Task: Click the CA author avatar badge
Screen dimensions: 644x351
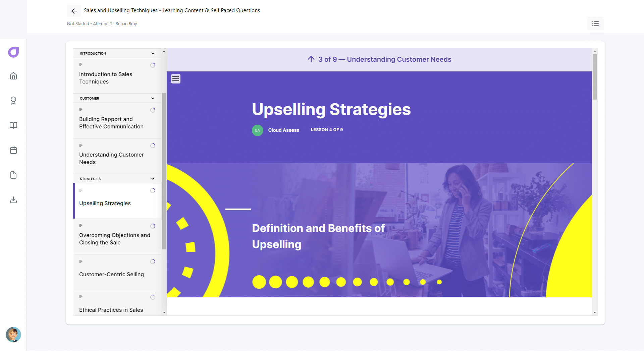Action: pos(258,130)
